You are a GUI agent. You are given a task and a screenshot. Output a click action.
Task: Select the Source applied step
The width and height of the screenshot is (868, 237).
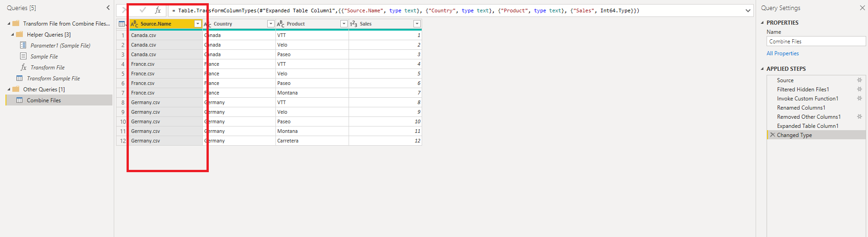tap(785, 80)
